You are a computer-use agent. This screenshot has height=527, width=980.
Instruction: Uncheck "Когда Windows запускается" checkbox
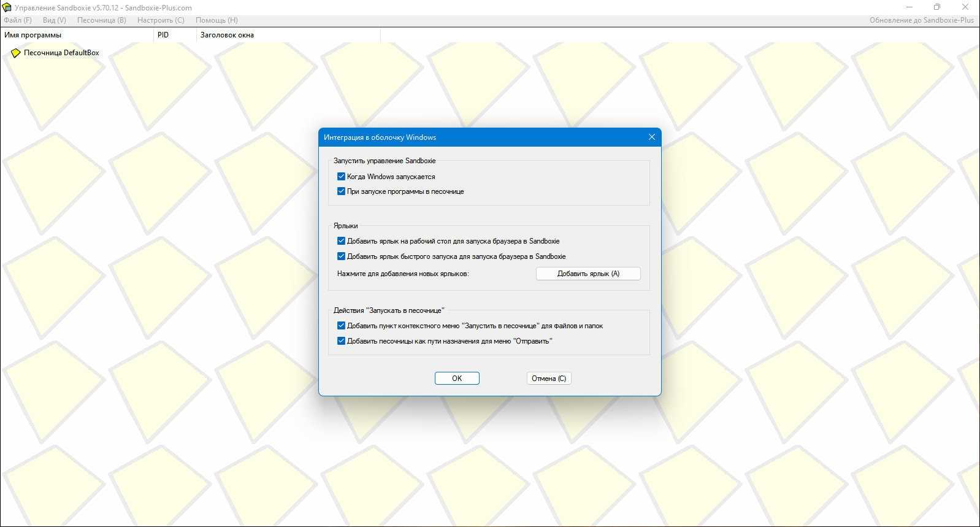[342, 177]
